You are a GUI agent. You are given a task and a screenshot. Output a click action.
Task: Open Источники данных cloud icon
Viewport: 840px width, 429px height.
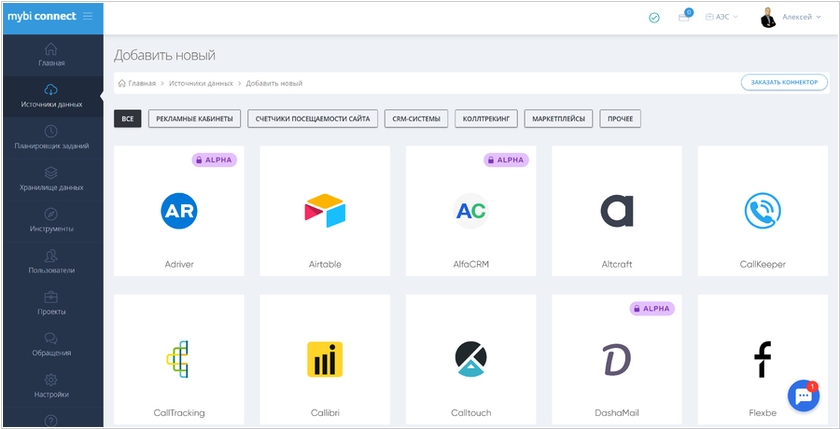(x=51, y=89)
